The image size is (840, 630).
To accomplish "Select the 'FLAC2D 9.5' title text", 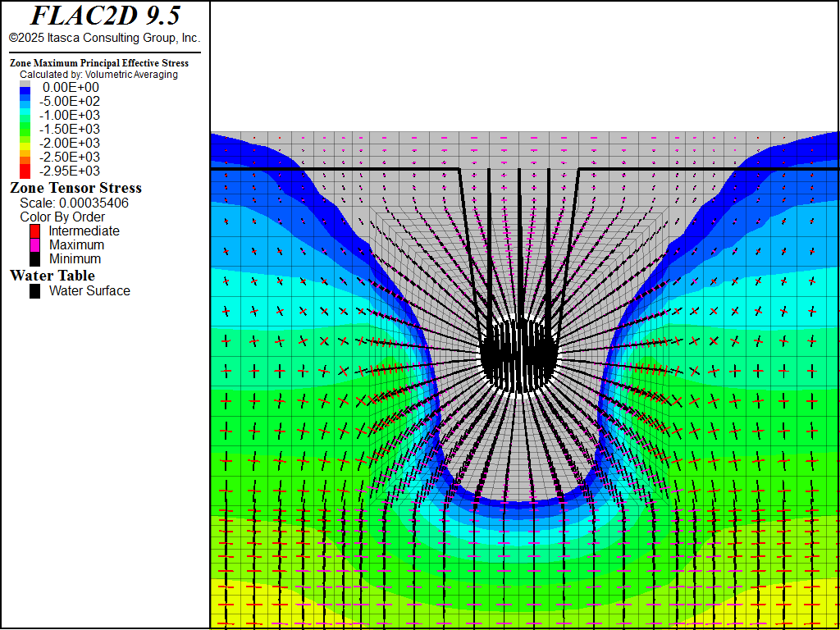I will [104, 16].
